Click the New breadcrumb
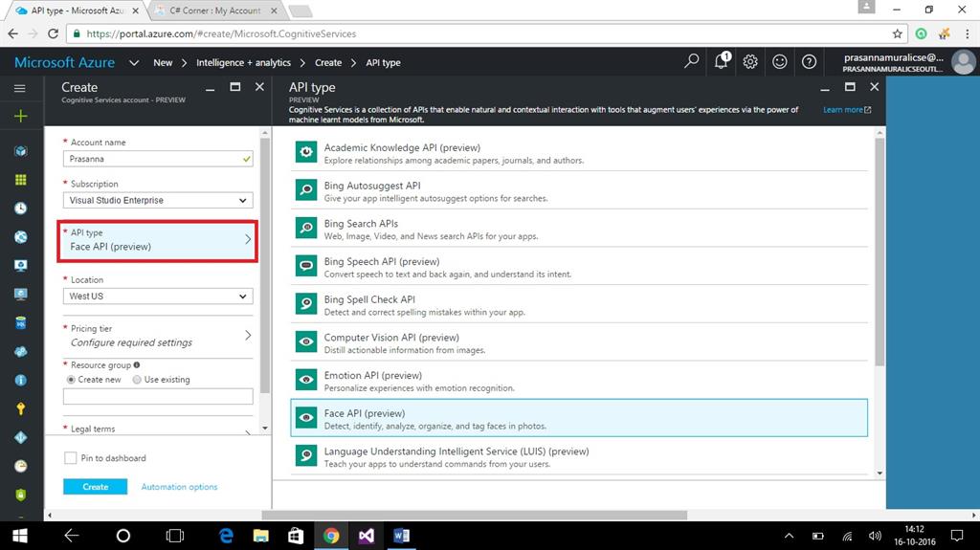This screenshot has height=550, width=980. tap(163, 62)
